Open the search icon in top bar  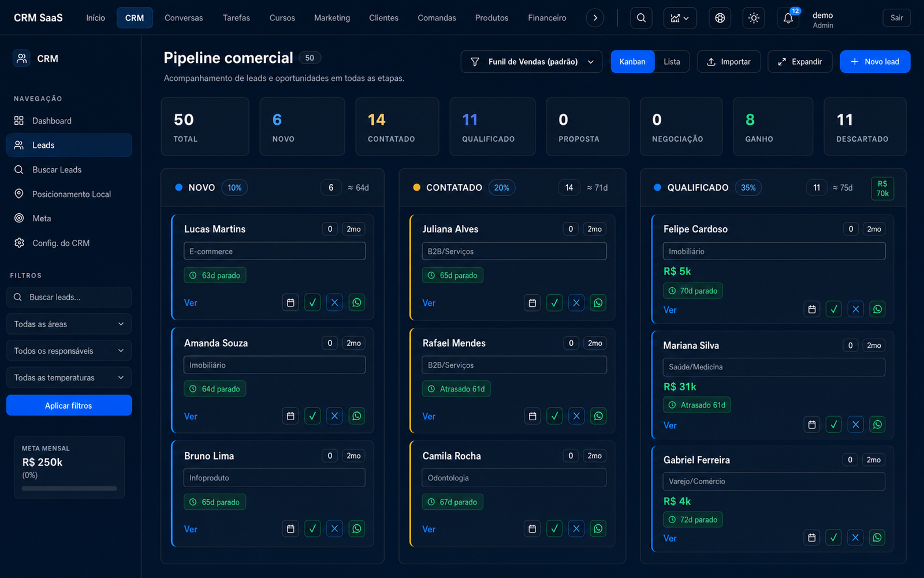pos(641,18)
